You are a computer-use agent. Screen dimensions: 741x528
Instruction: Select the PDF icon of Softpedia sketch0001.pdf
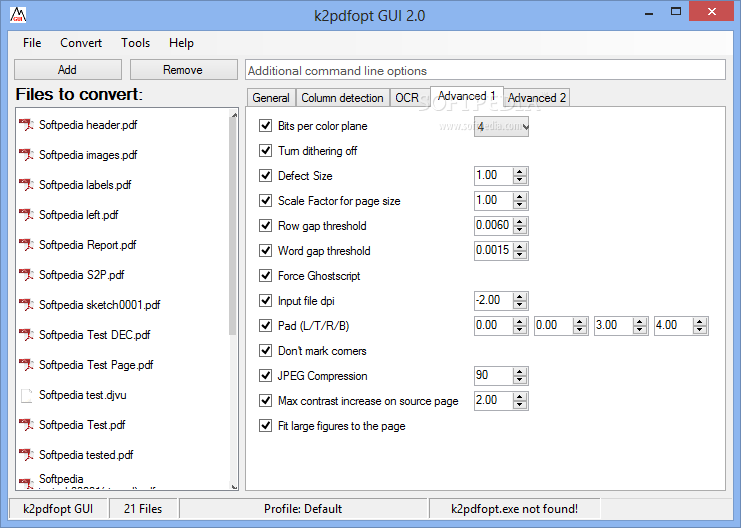point(26,305)
